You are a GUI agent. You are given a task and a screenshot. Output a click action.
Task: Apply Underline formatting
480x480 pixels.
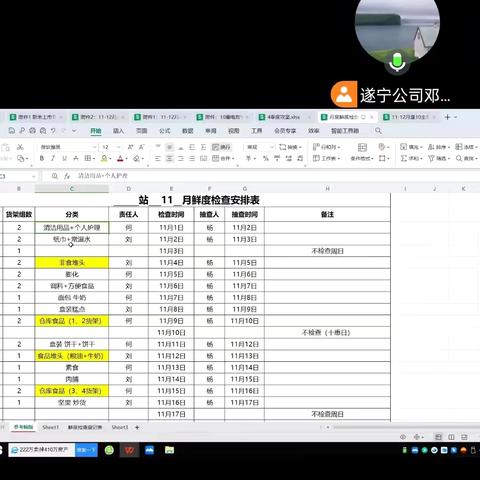pos(64,159)
